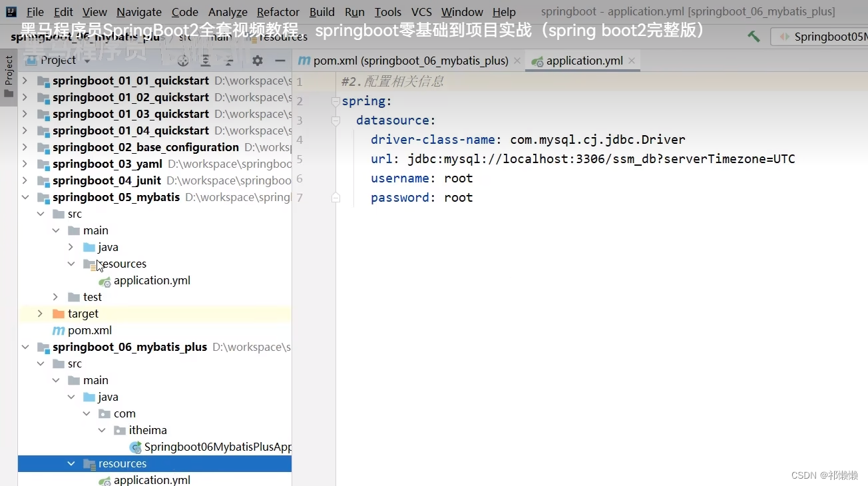Click the Build hammer icon
Viewport: 868px width, 486px height.
click(x=753, y=37)
